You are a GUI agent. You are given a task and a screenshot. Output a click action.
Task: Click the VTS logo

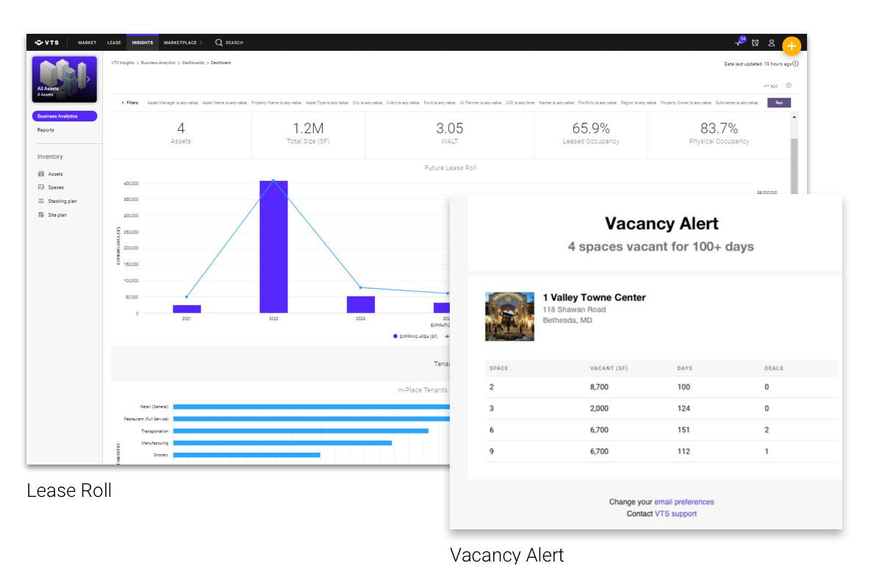pos(47,43)
